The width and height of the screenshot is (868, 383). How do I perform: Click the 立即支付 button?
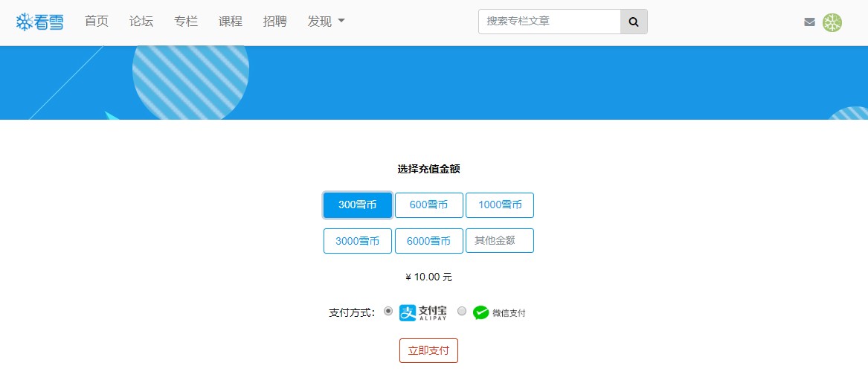(428, 350)
